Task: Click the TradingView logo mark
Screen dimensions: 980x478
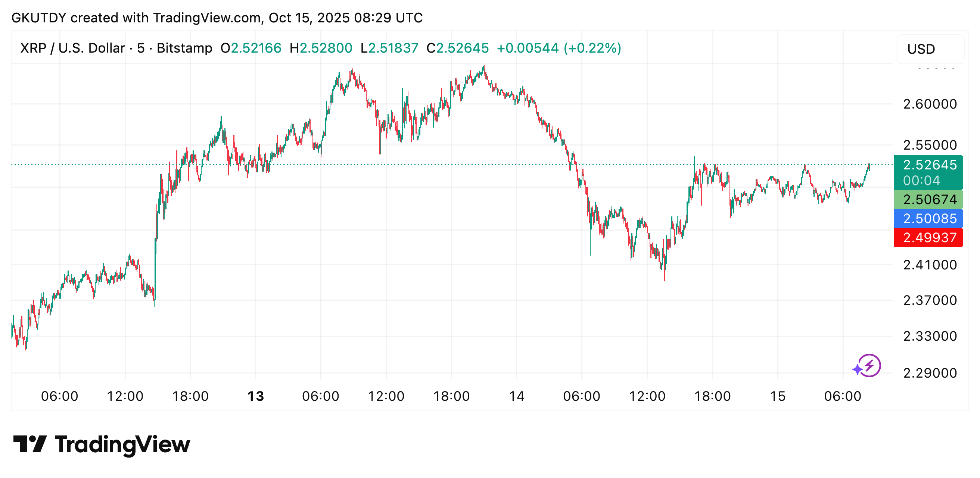Action: pyautogui.click(x=29, y=444)
